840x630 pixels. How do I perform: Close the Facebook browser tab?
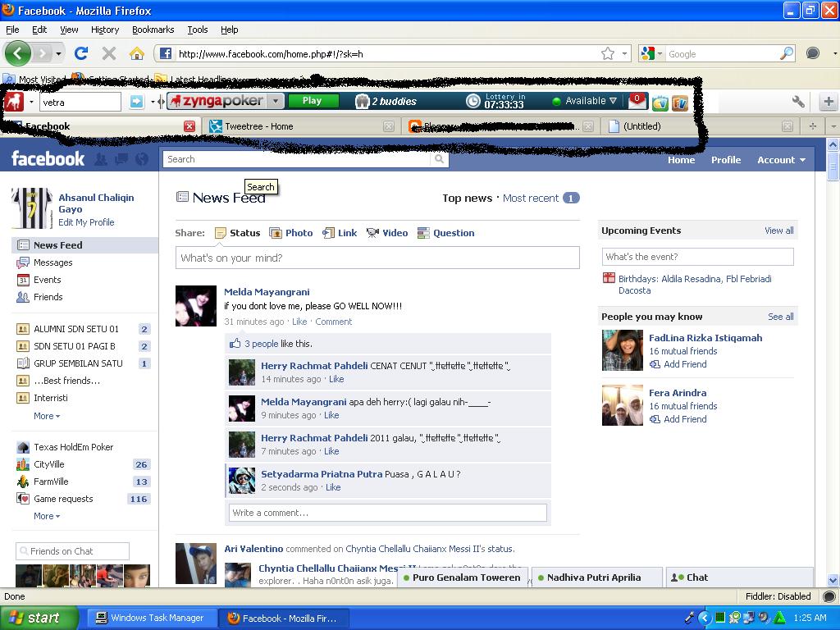click(189, 126)
